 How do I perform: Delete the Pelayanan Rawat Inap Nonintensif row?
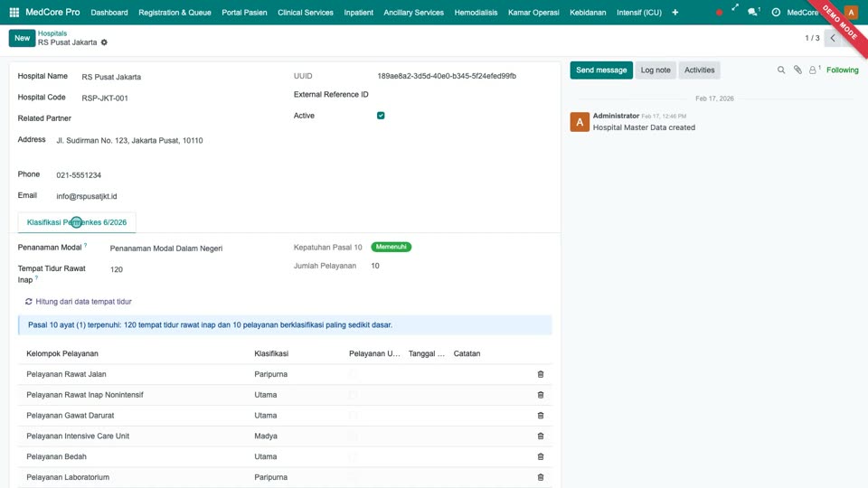541,395
